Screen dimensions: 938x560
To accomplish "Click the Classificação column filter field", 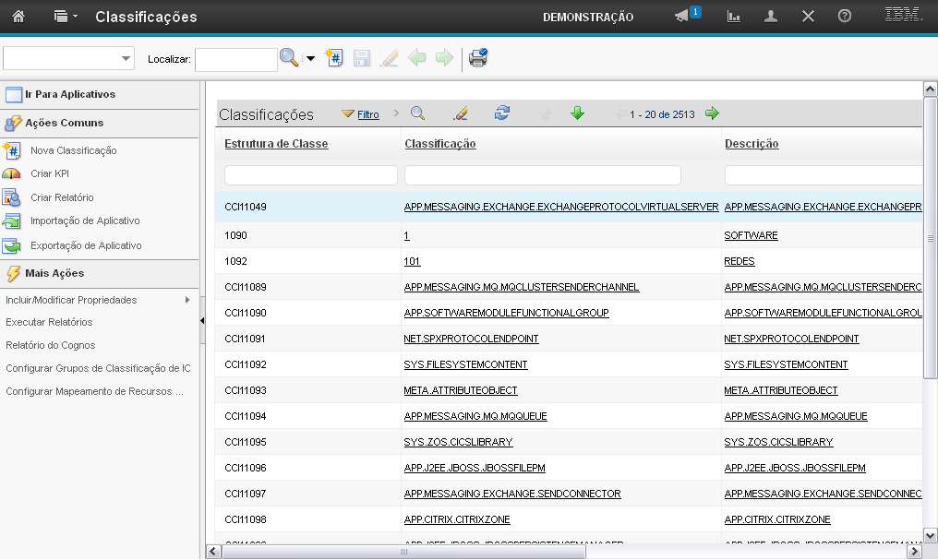I will pos(542,175).
